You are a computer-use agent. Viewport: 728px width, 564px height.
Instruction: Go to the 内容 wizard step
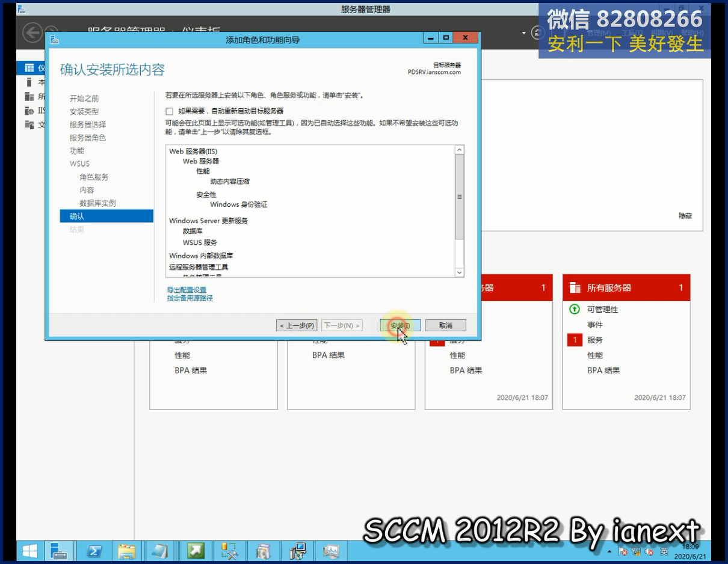coord(87,190)
